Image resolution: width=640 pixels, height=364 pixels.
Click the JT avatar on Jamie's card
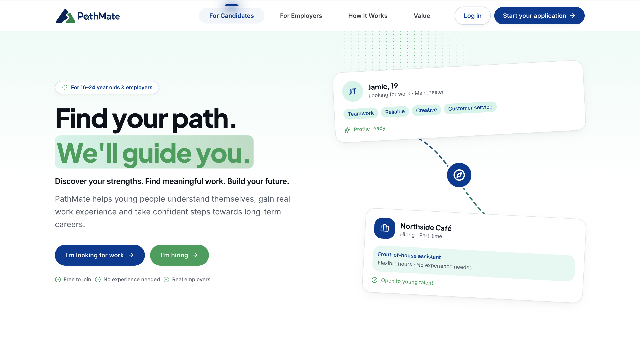click(352, 91)
